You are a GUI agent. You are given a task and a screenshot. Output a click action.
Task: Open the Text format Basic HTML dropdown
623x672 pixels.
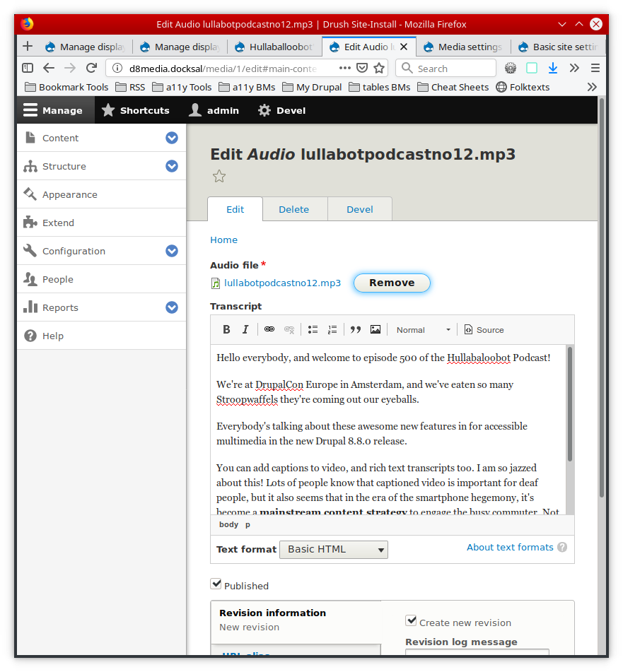click(334, 550)
